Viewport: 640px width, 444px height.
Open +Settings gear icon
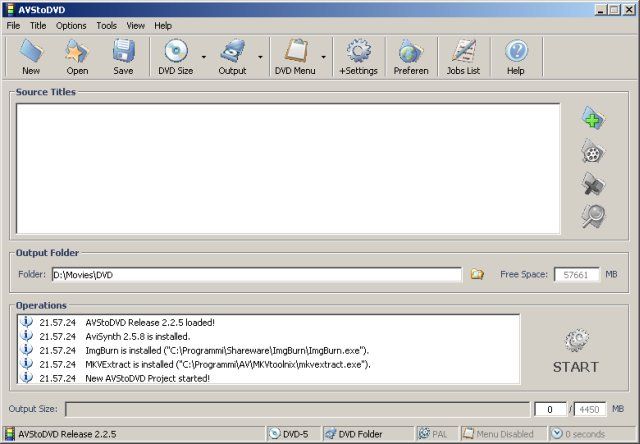[x=358, y=51]
